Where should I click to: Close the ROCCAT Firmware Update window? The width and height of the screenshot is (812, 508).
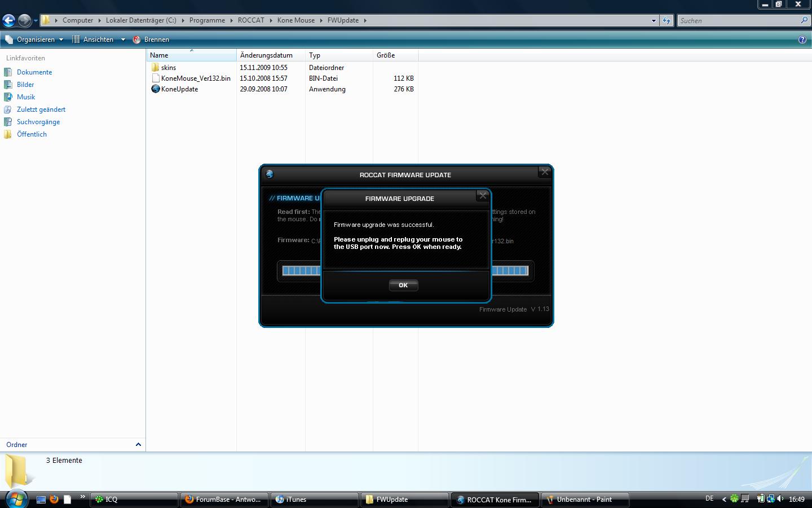tap(545, 172)
